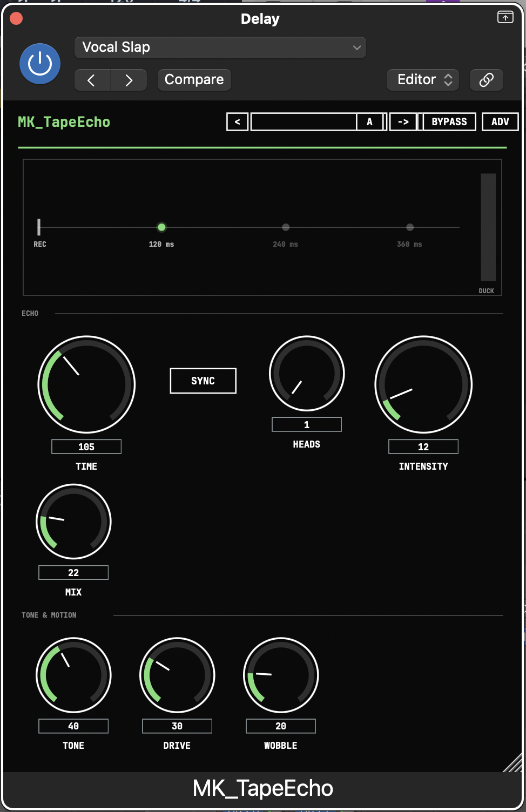
Task: Click the link chain icon
Action: coord(487,80)
